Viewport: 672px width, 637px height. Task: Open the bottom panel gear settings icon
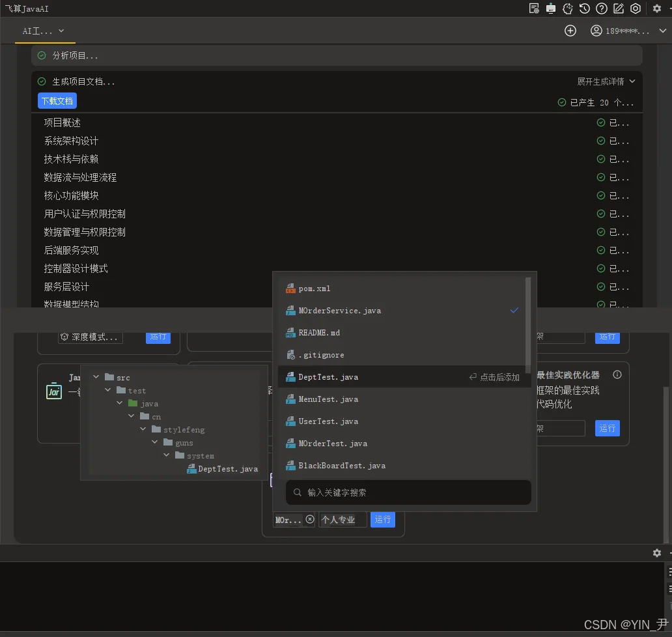657,553
